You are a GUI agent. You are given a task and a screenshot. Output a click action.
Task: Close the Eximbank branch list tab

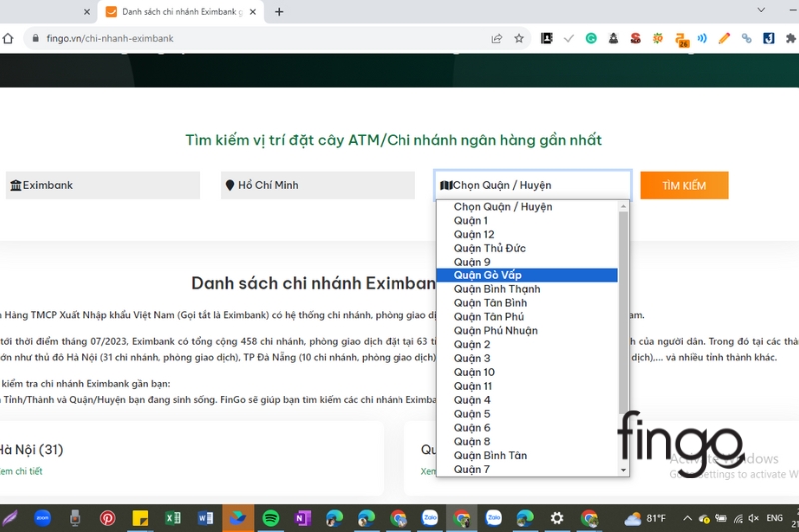(253, 12)
